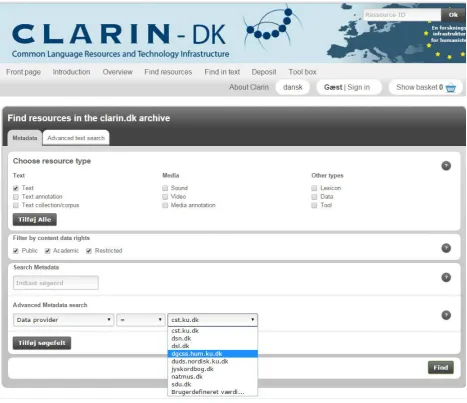Enable the Sound media checkbox
Screen dimensions: 467x403
(x=165, y=188)
